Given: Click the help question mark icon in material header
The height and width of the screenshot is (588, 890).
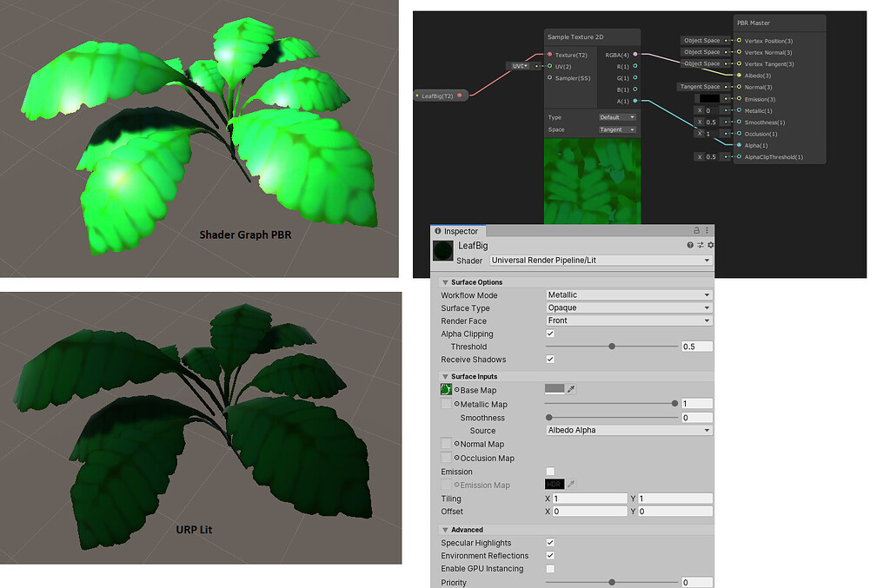Looking at the screenshot, I should point(690,246).
